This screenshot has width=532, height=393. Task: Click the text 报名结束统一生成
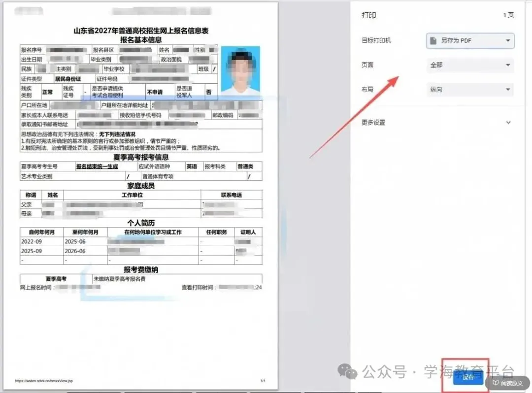coord(97,166)
